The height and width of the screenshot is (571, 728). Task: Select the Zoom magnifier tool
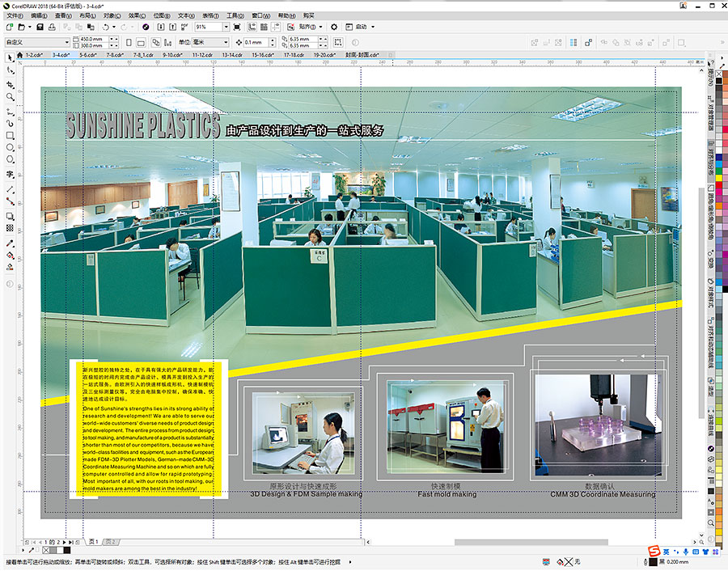coord(10,96)
